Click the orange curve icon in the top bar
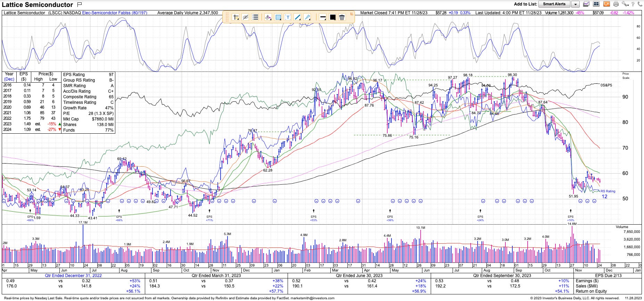644x301 pixels. (606, 4)
